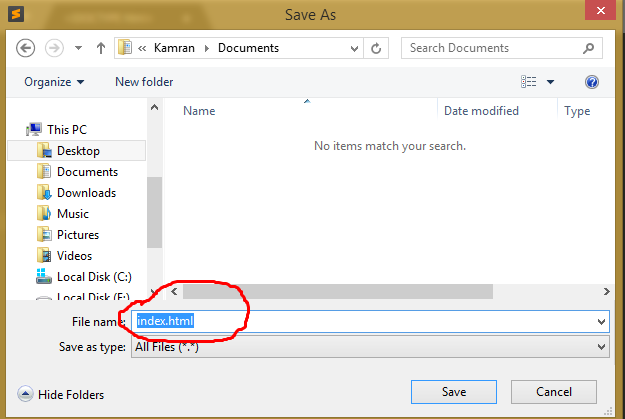This screenshot has height=419, width=625.
Task: Click the Hide Folders arrow icon
Action: pyautogui.click(x=25, y=394)
